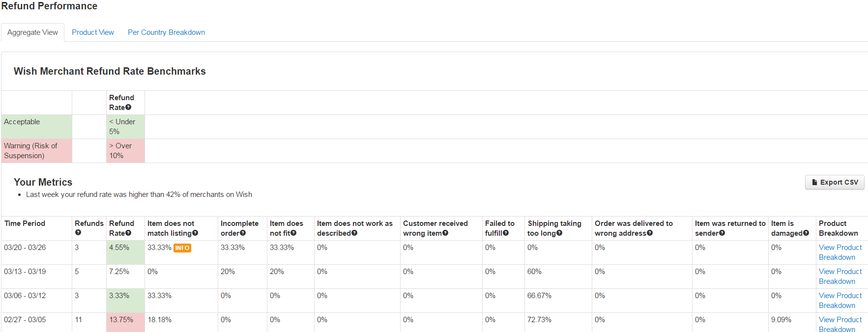Image resolution: width=868 pixels, height=332 pixels.
Task: Click help icon for Customer received wrong item
Action: click(x=445, y=233)
